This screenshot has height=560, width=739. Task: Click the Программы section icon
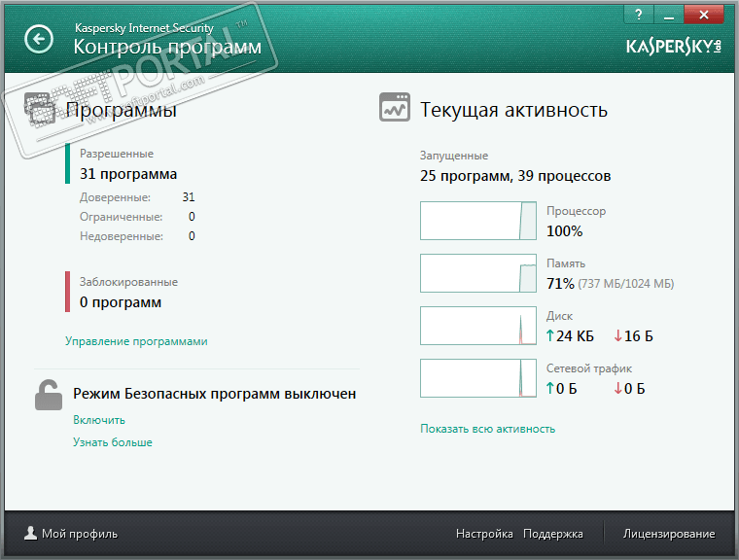pyautogui.click(x=40, y=109)
